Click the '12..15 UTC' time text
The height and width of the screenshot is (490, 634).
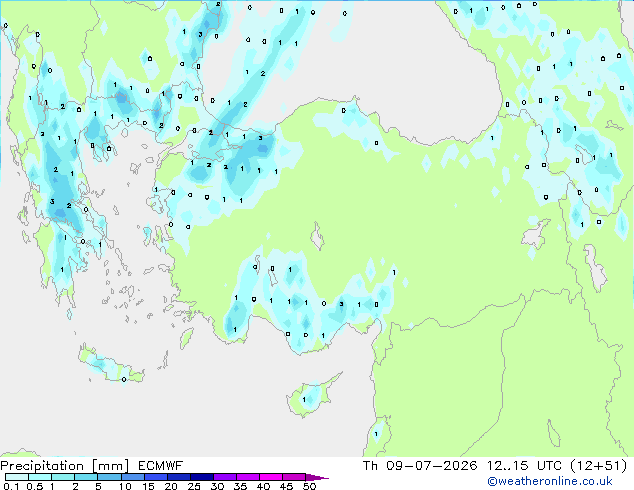point(524,466)
